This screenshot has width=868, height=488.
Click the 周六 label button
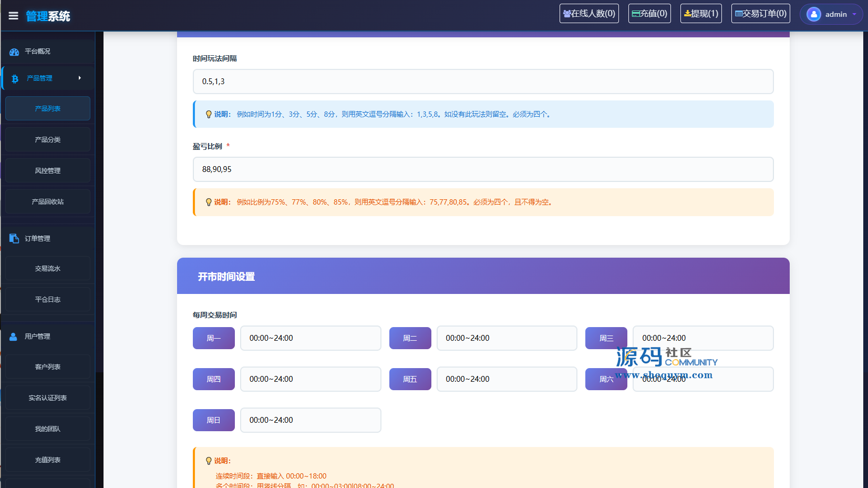tap(606, 379)
